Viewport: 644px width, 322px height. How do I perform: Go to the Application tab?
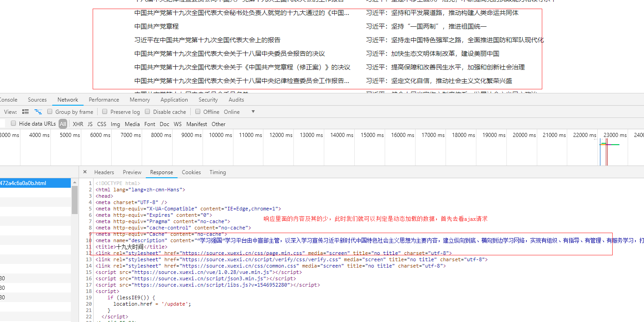[x=174, y=100]
